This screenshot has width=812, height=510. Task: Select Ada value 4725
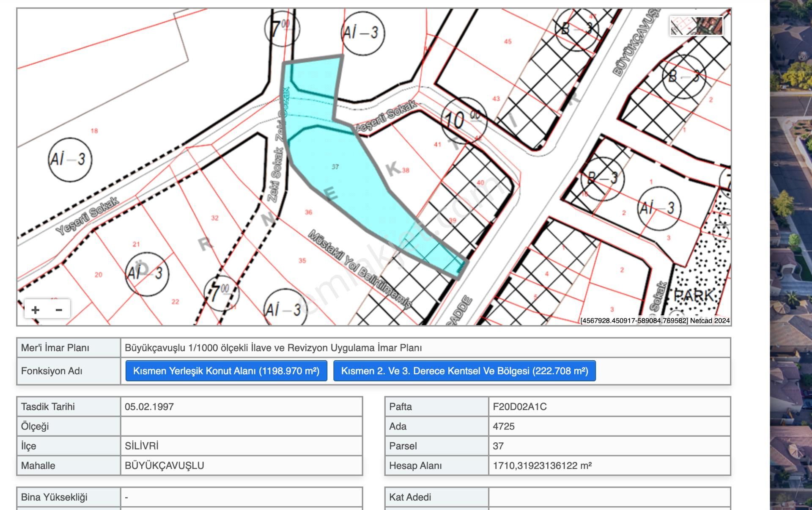tap(504, 426)
